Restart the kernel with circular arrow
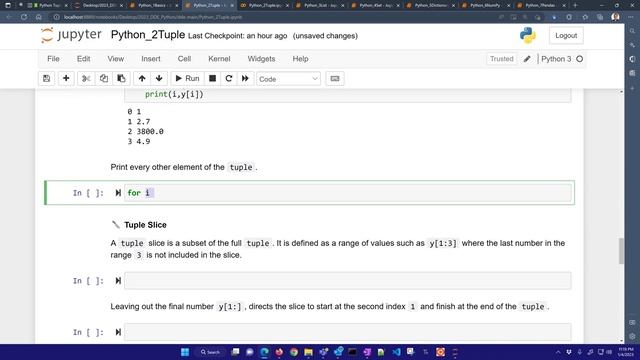The image size is (640, 360). pos(229,78)
